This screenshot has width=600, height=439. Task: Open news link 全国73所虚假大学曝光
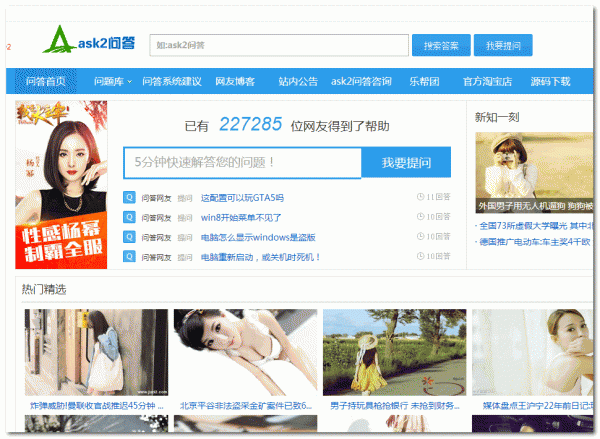coord(536,226)
